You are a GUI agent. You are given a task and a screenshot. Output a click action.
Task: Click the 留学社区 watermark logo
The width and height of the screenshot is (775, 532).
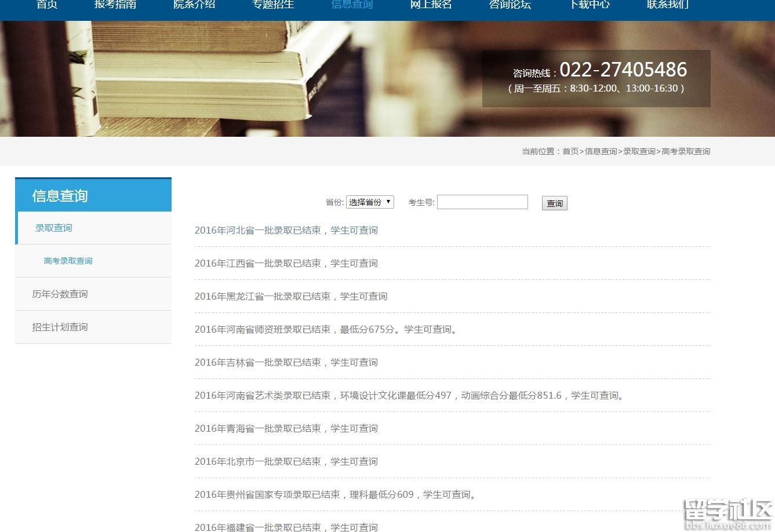[x=728, y=514]
